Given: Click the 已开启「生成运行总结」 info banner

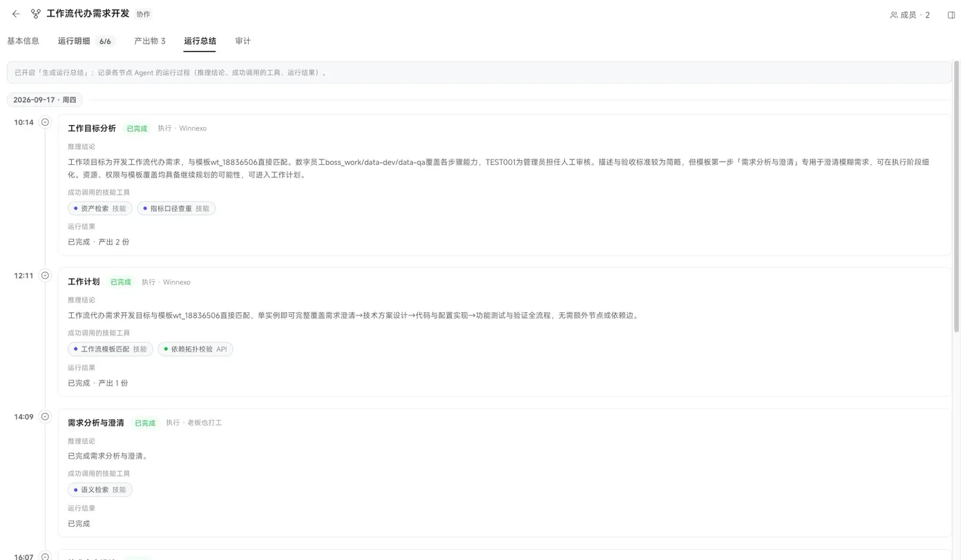Looking at the screenshot, I should [479, 73].
